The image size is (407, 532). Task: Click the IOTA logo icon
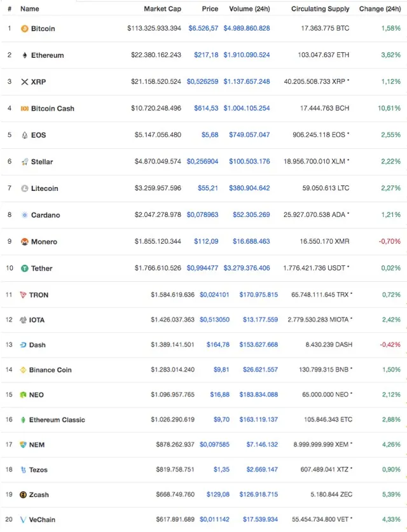[23, 320]
